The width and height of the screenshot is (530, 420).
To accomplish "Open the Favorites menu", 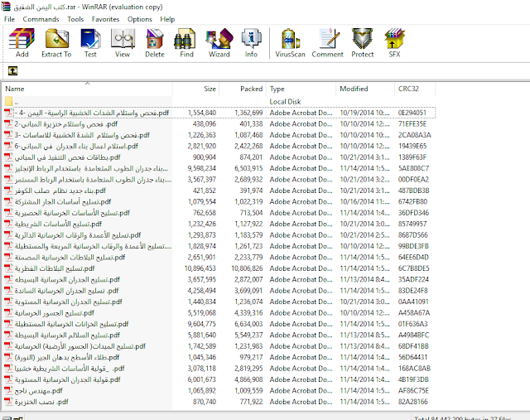I will click(x=105, y=19).
